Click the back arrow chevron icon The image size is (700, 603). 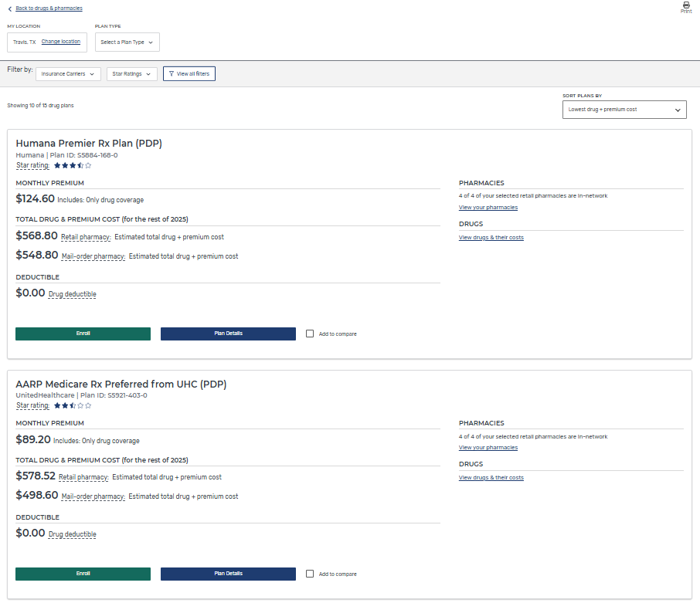coord(9,8)
